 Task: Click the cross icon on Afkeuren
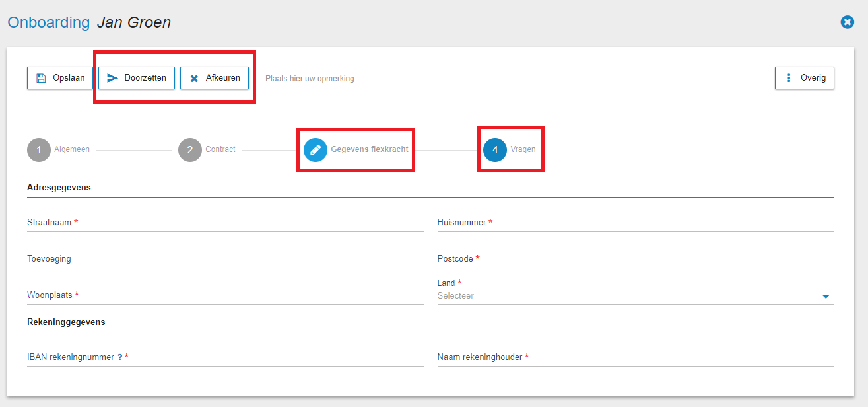click(x=194, y=78)
